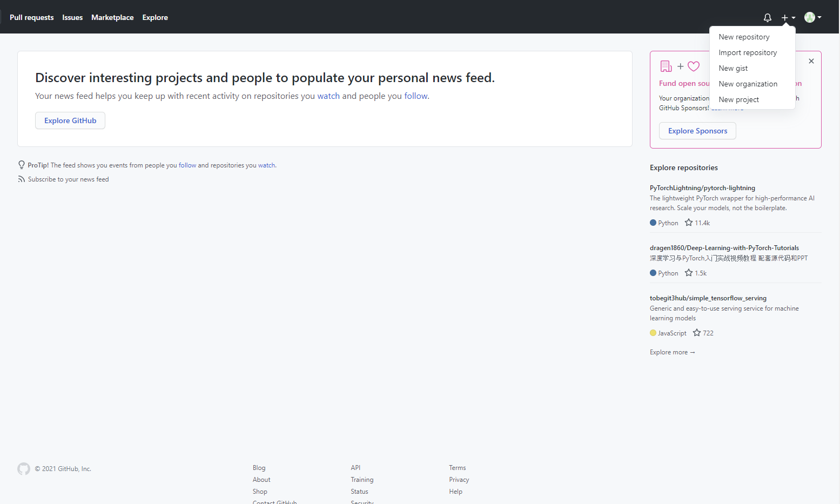Go to Issues in top navigation

coord(72,17)
